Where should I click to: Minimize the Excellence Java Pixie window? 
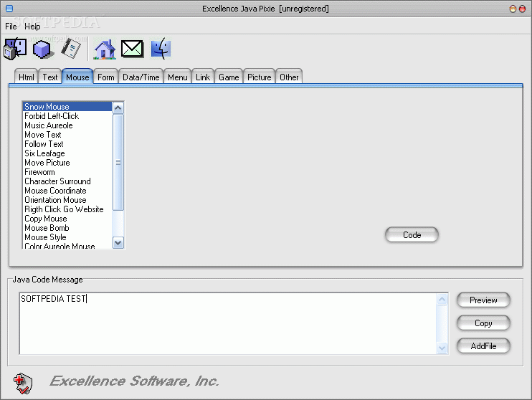click(x=513, y=9)
